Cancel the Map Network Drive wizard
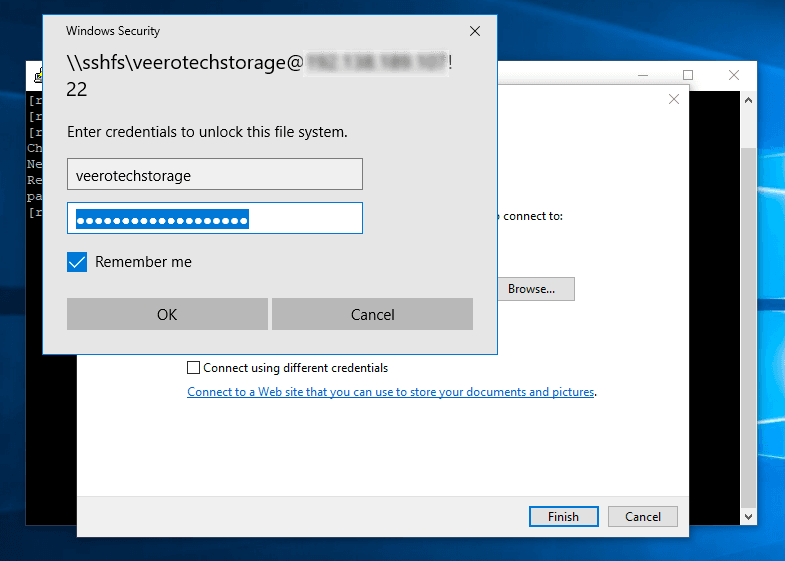The image size is (785, 561). (x=643, y=517)
